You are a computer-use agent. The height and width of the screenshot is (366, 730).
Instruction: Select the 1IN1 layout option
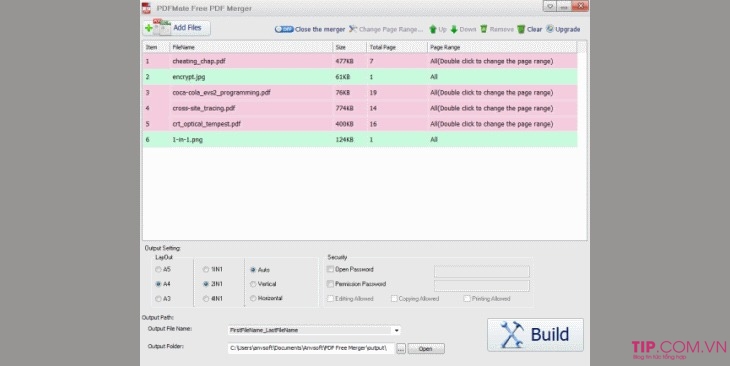click(206, 270)
